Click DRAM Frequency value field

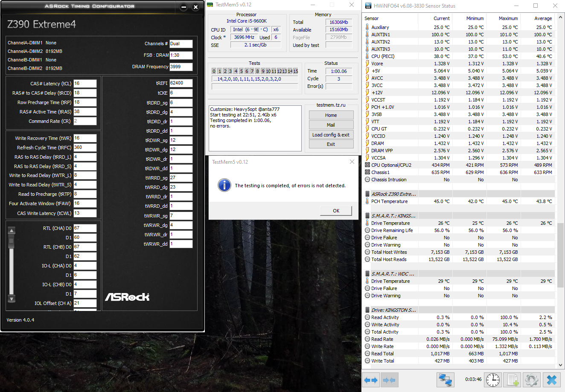click(x=181, y=67)
